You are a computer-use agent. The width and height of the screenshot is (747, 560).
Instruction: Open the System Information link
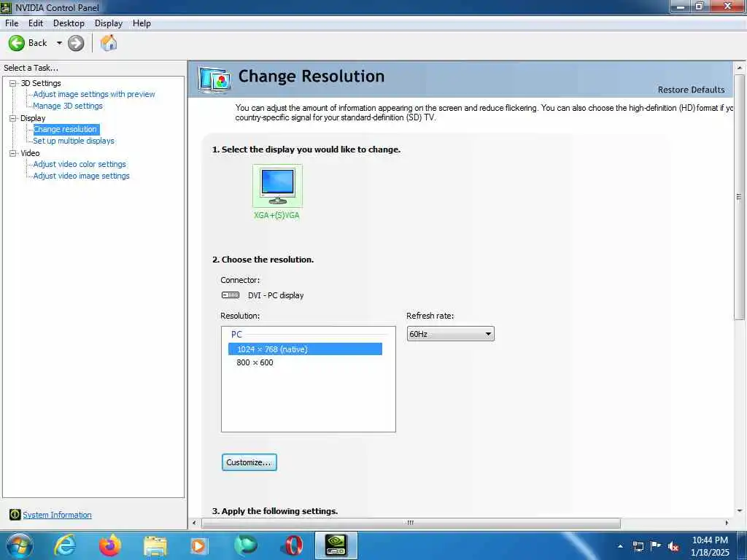click(57, 515)
